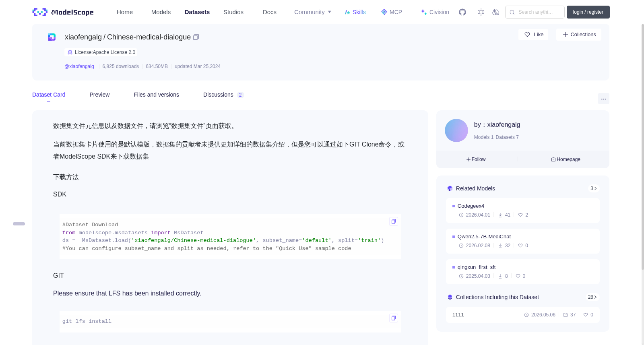The height and width of the screenshot is (345, 644).
Task: Expand Collections Including this Dataset showing 28
Action: (592, 297)
